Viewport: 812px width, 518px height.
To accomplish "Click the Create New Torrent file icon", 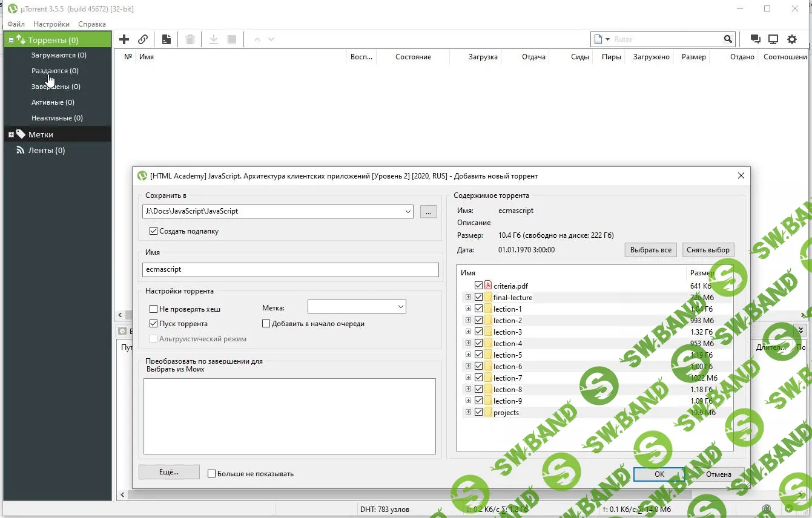I will point(166,39).
